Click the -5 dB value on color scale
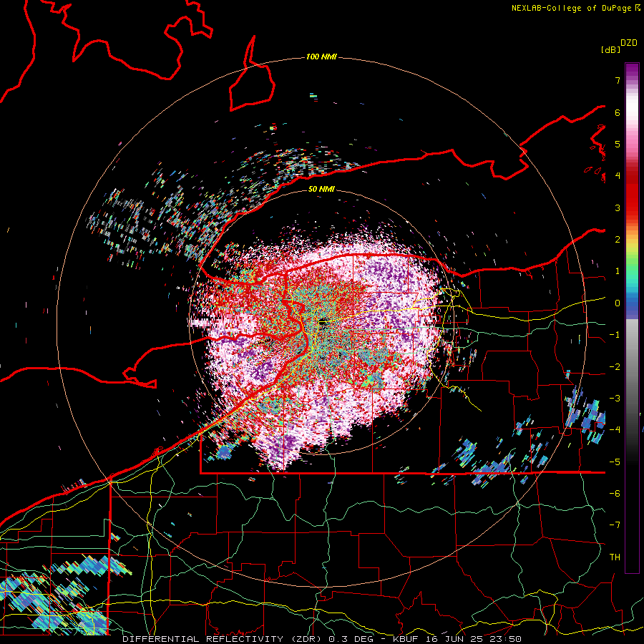This screenshot has width=644, height=644. (x=615, y=462)
